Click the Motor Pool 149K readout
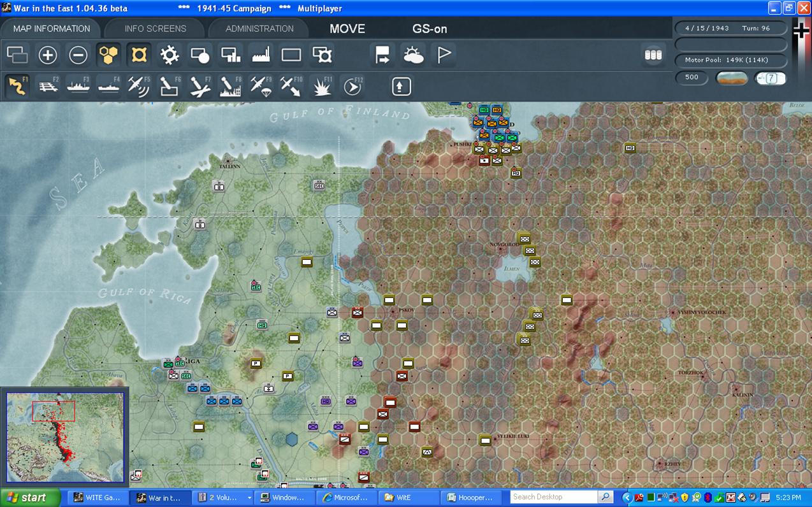The width and height of the screenshot is (812, 507). pos(730,60)
